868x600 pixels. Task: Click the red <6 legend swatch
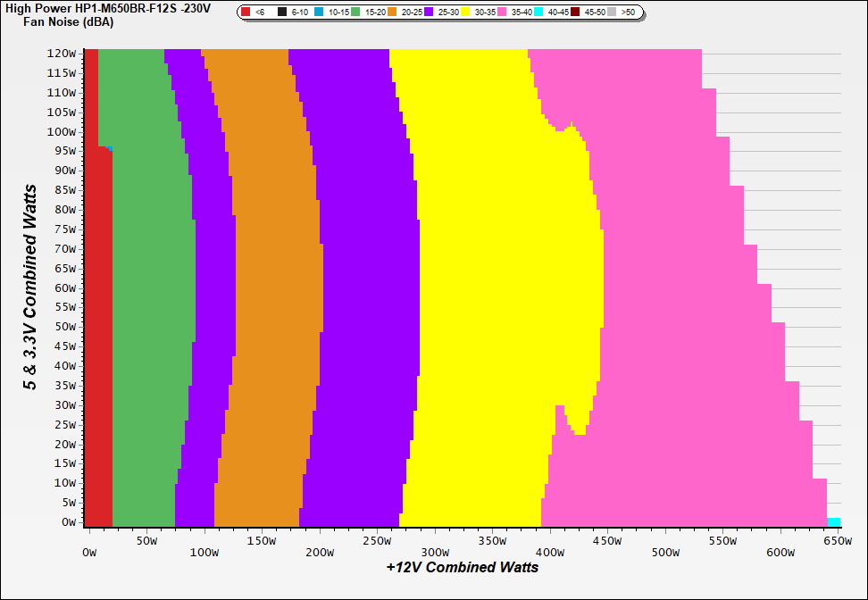click(246, 12)
